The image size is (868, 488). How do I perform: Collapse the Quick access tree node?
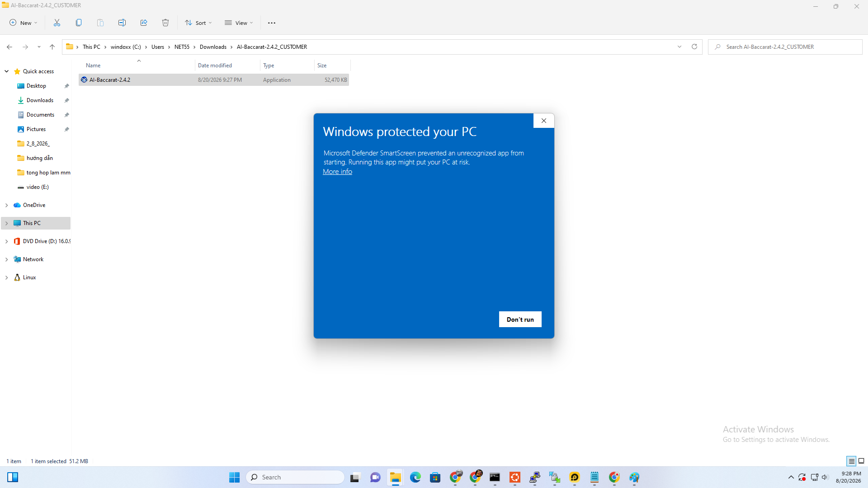(7, 71)
